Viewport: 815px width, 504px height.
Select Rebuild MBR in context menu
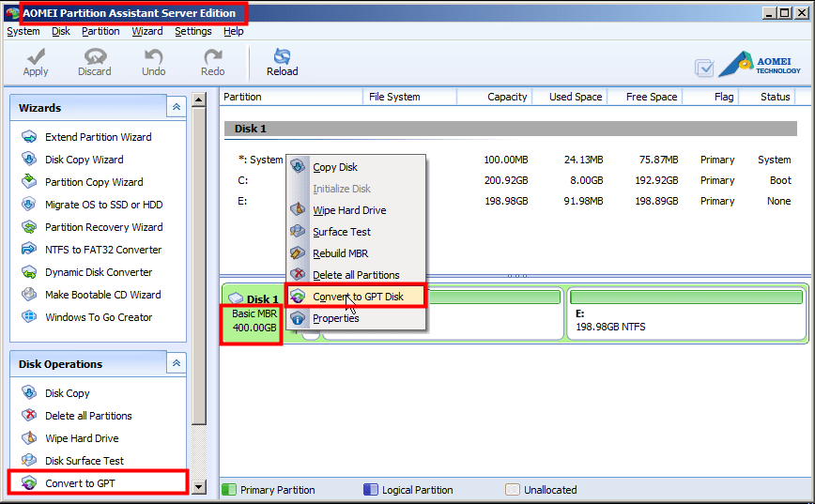(x=356, y=253)
